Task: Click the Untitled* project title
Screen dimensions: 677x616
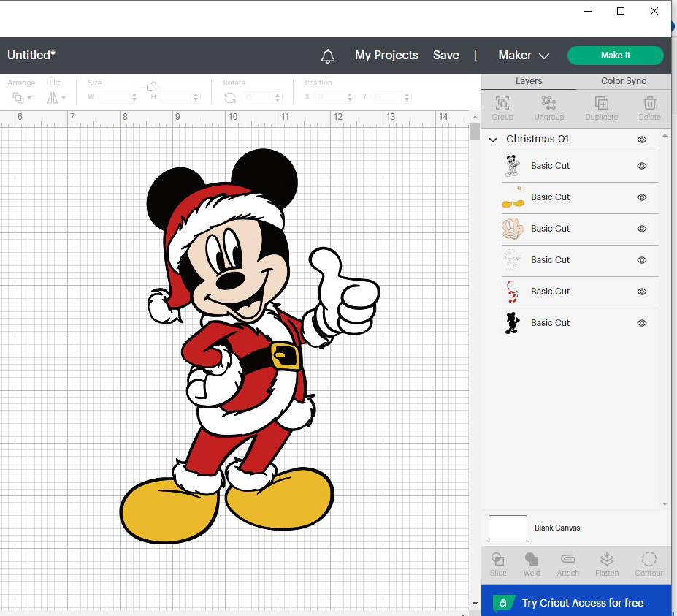Action: (x=31, y=55)
